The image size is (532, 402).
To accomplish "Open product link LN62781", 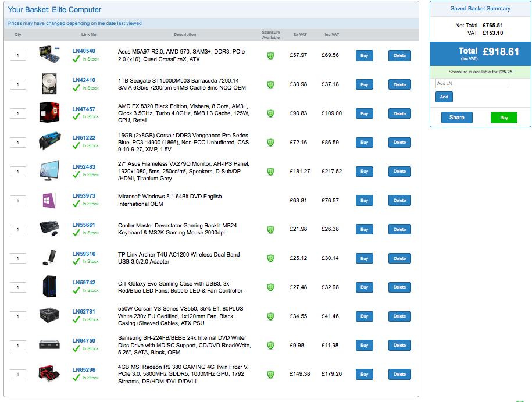I will pyautogui.click(x=84, y=312).
